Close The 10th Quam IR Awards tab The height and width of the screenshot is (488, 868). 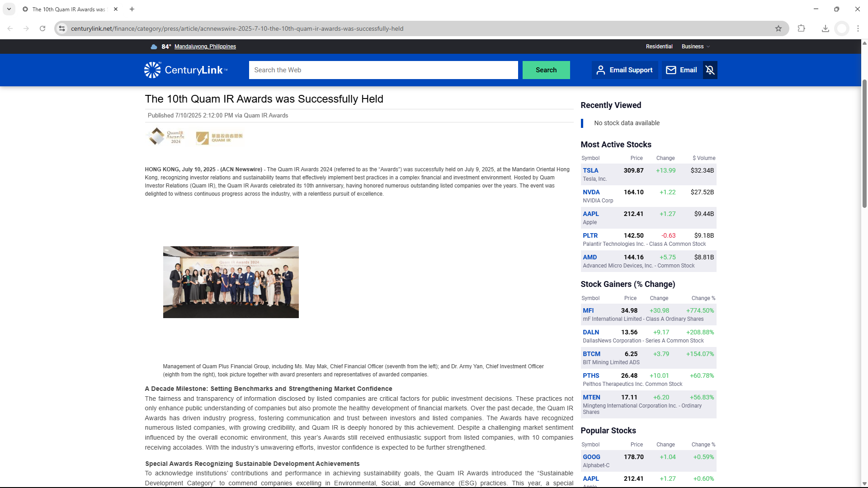(x=116, y=9)
